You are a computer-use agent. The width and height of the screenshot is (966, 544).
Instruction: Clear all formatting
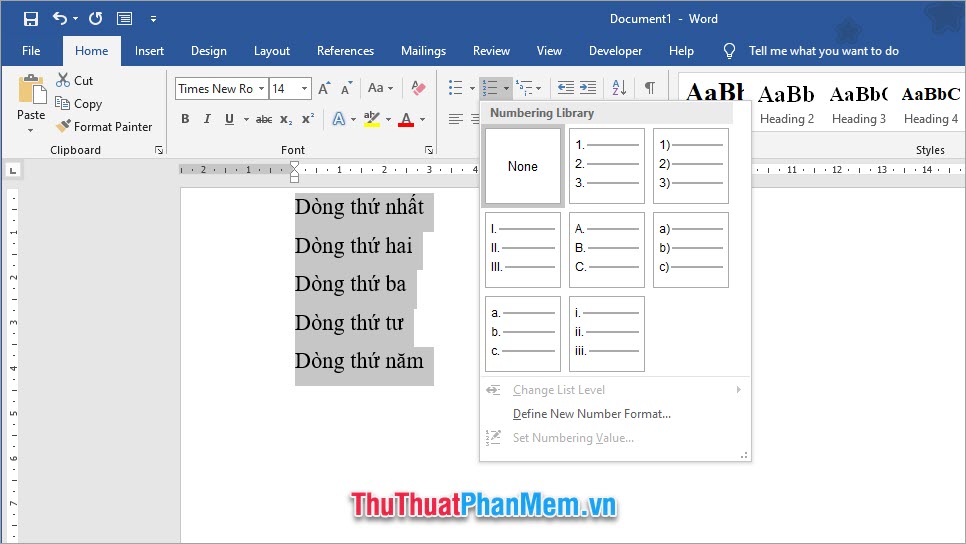[418, 88]
